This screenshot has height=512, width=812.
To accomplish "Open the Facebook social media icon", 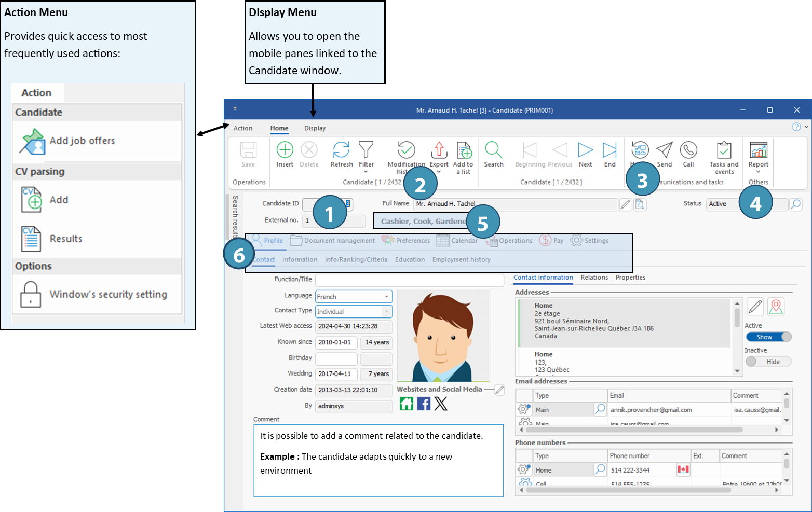I will click(424, 404).
